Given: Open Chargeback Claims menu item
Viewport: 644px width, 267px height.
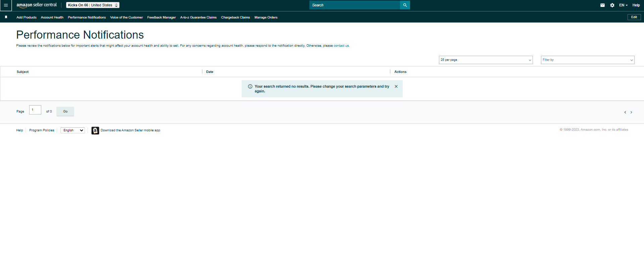Looking at the screenshot, I should tap(236, 17).
